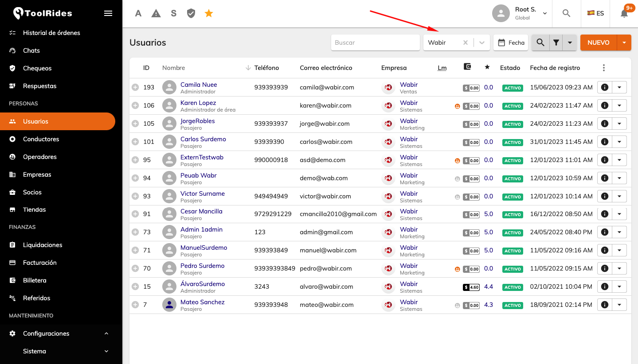Sort table by Nombre column

click(174, 68)
